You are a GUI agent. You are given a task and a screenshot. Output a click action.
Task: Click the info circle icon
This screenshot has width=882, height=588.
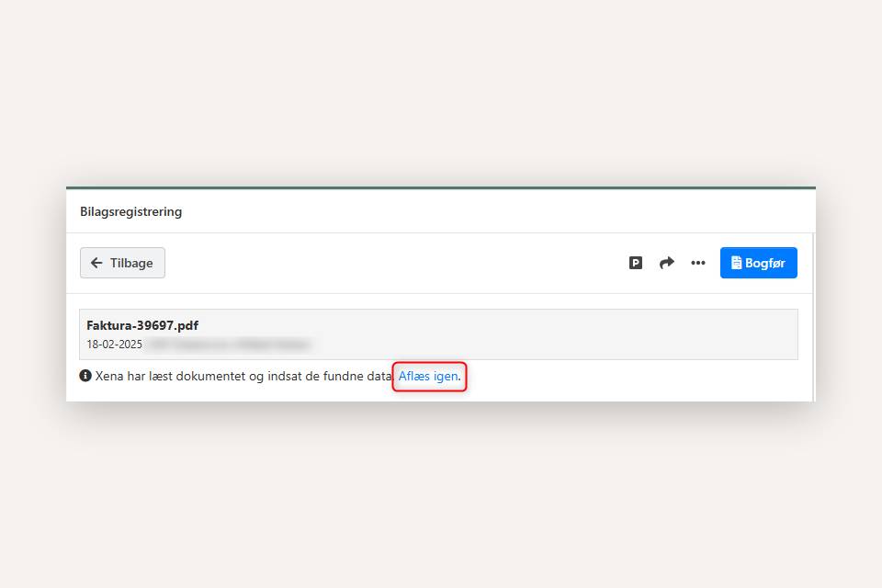point(85,376)
